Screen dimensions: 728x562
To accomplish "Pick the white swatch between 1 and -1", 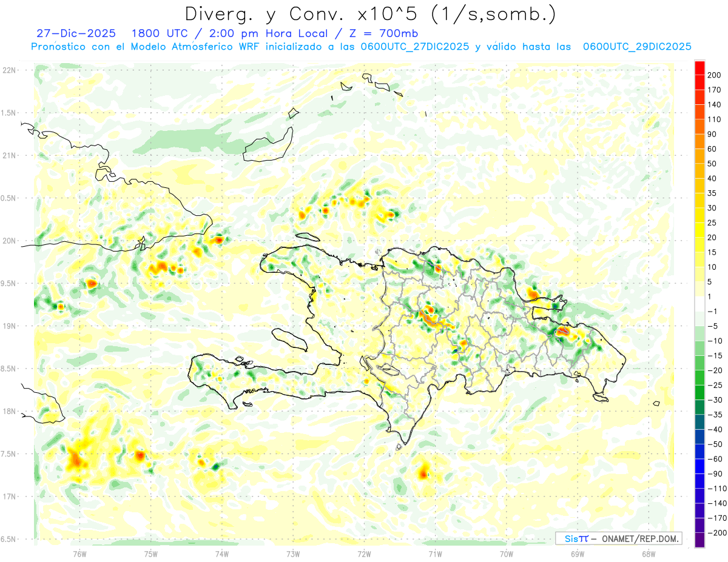I will click(699, 304).
